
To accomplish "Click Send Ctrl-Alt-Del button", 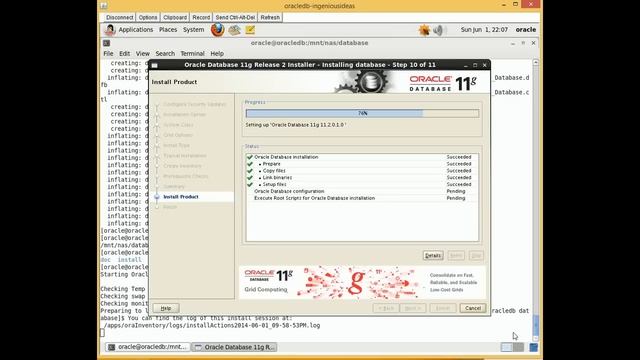I will click(235, 18).
